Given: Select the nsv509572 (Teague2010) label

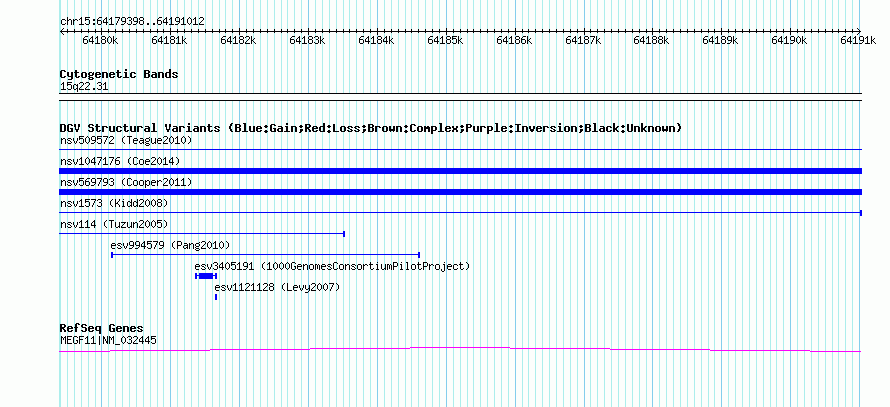Looking at the screenshot, I should click(x=126, y=140).
